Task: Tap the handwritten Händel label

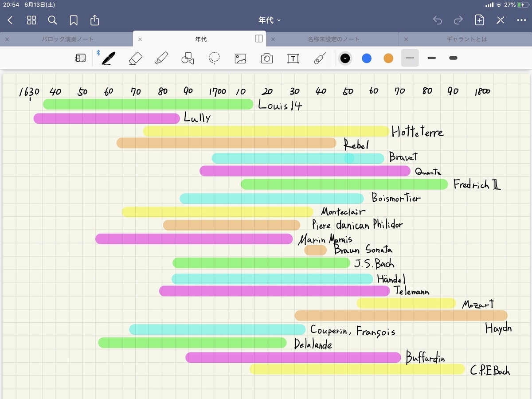Action: coord(391,279)
